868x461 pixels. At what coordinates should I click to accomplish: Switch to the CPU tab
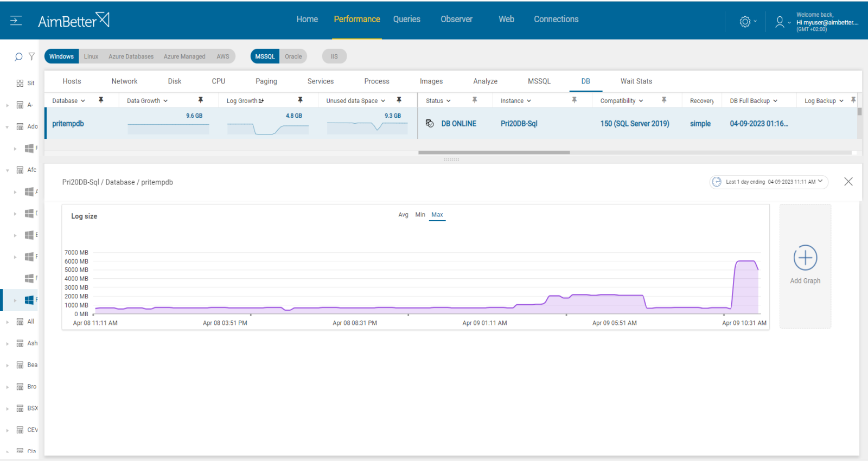219,81
